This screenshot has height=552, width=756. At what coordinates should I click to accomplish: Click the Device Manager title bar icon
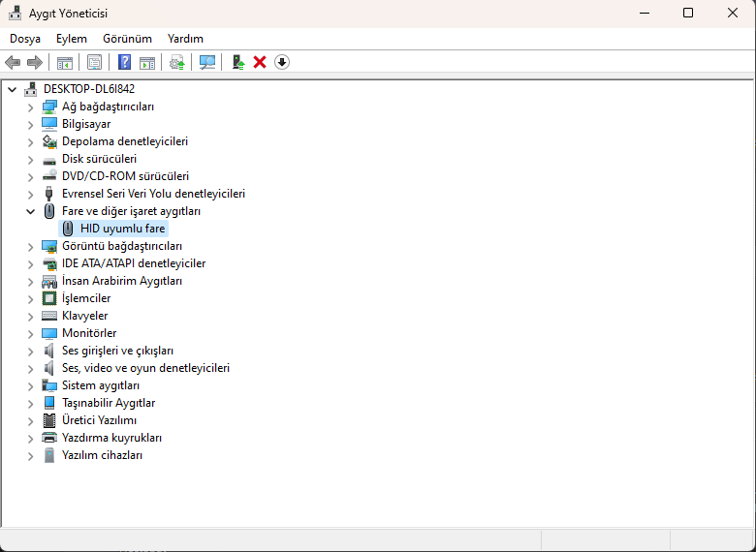pyautogui.click(x=16, y=13)
